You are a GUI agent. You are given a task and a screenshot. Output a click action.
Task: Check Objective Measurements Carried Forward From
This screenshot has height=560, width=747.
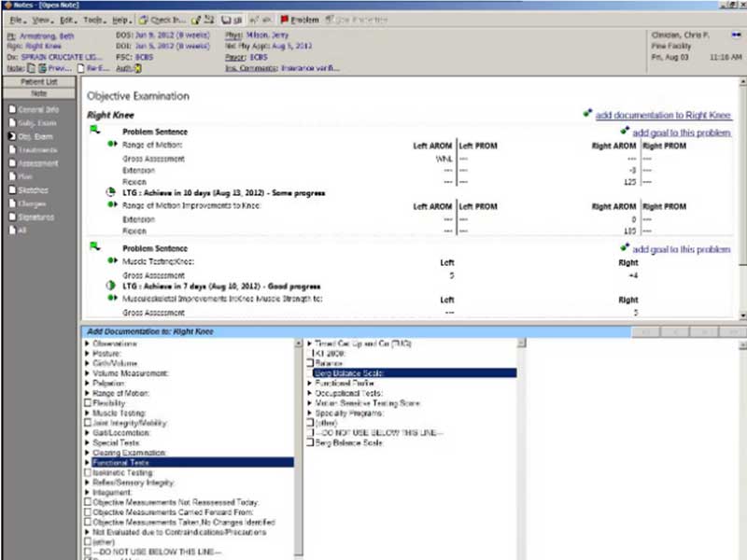click(88, 511)
